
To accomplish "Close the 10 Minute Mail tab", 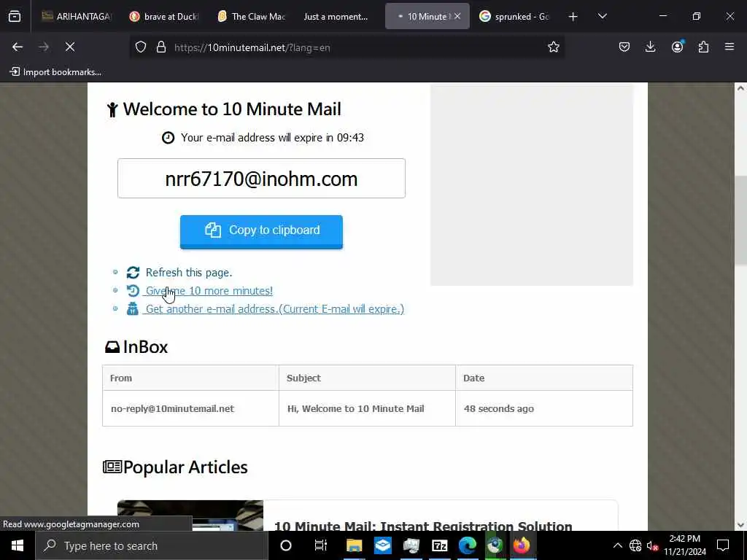I will [x=457, y=16].
